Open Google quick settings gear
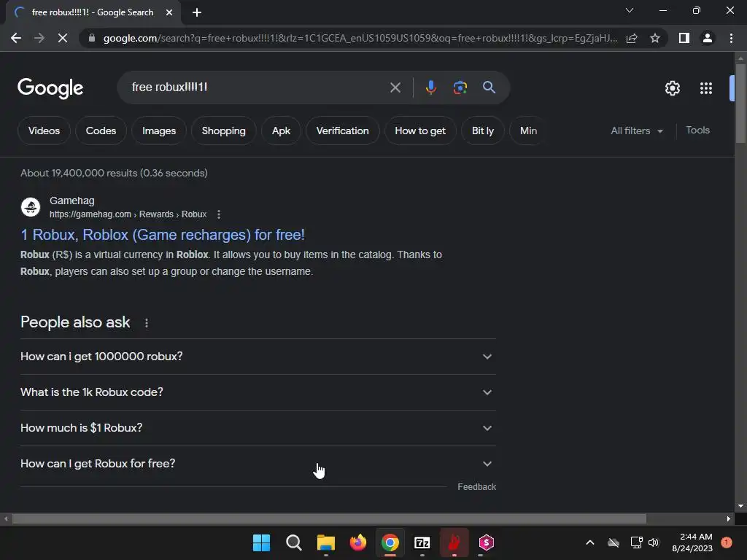747x560 pixels. click(x=672, y=88)
